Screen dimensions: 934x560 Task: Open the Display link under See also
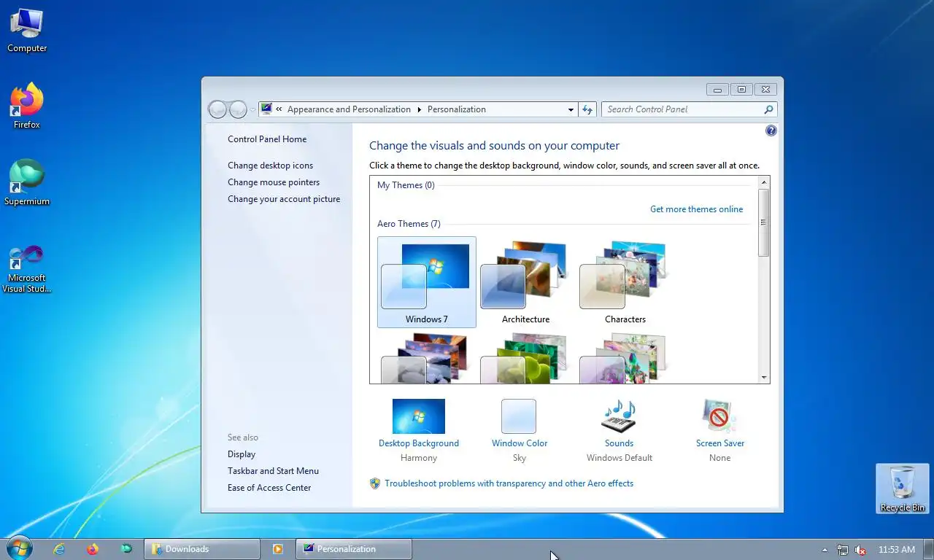click(x=242, y=454)
